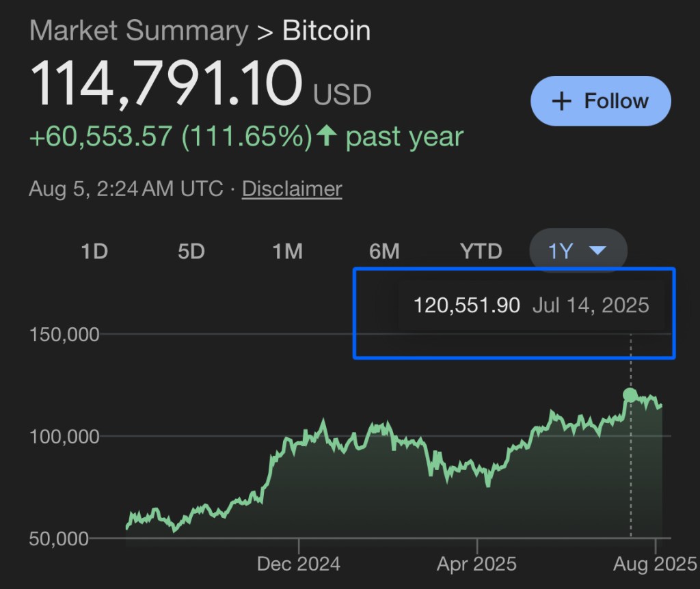The width and height of the screenshot is (700, 589).
Task: Select the 5D range tab
Action: tap(191, 251)
